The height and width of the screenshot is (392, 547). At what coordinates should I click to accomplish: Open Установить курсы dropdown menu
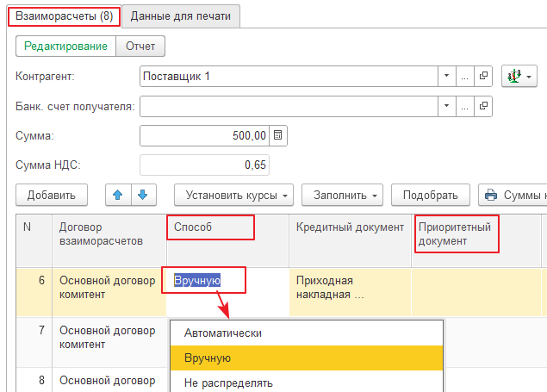[x=234, y=195]
